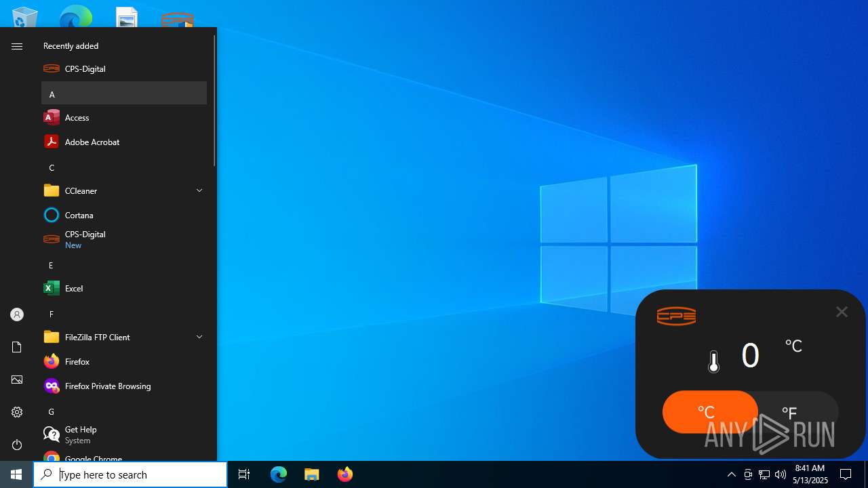This screenshot has width=868, height=488.
Task: Click the Recently added header
Action: (71, 46)
